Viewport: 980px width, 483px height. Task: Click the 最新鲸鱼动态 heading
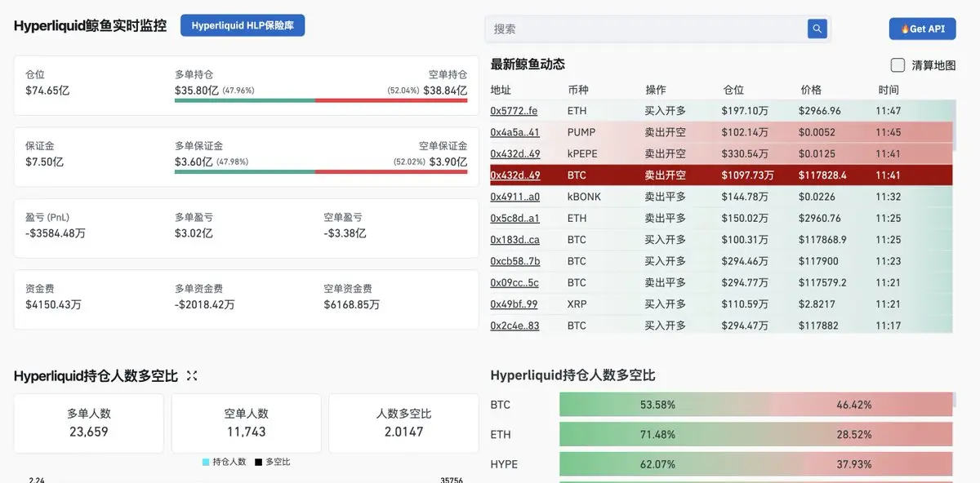pos(528,64)
